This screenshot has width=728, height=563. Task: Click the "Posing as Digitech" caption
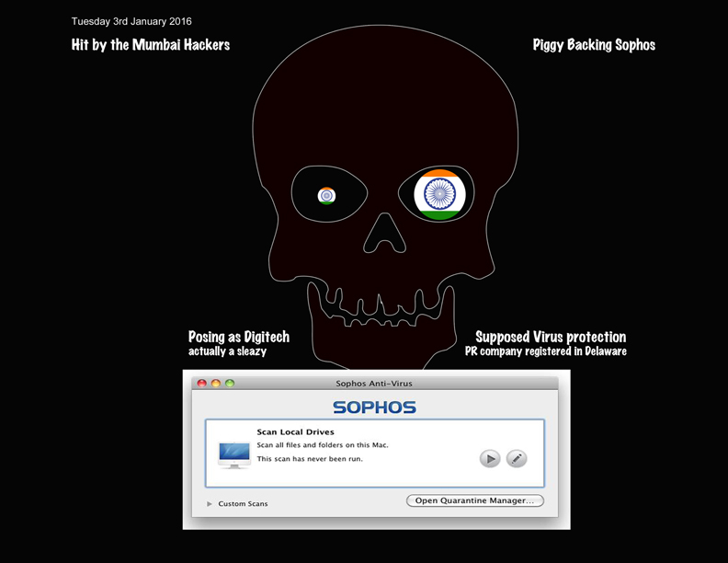[239, 337]
